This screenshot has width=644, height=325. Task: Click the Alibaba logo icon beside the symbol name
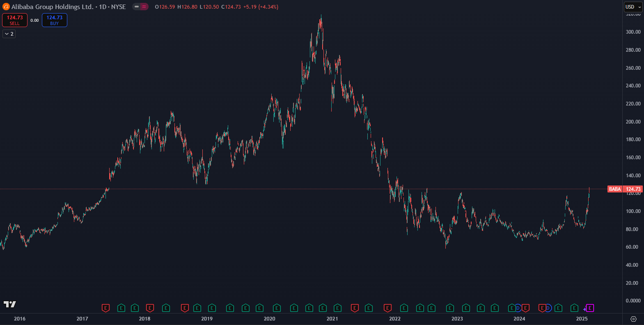(x=6, y=7)
